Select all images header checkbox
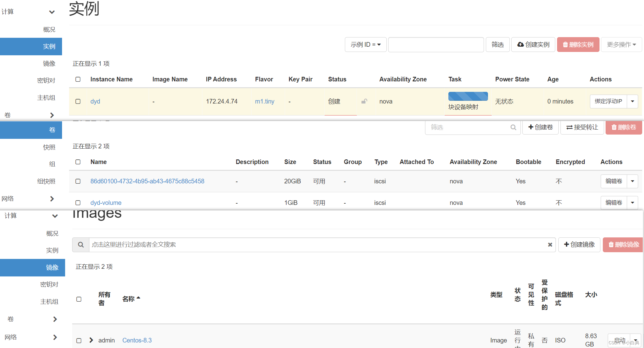The height and width of the screenshot is (348, 644). pyautogui.click(x=79, y=299)
